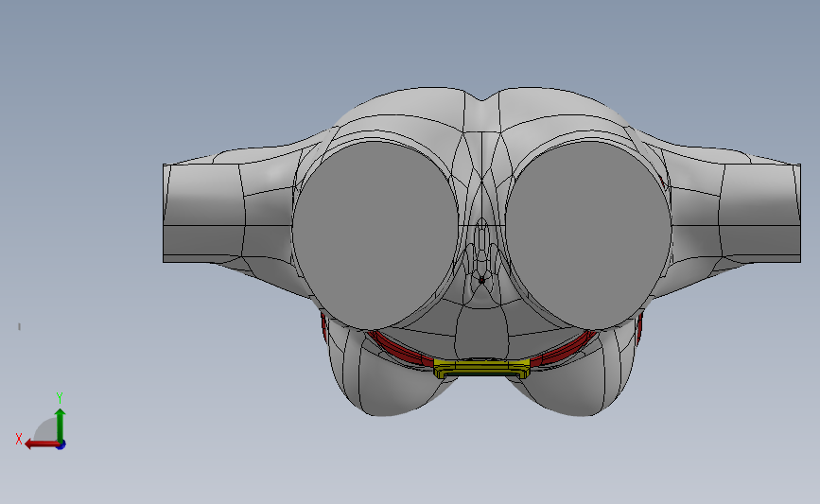
Task: Select the right large circular flat face
Action: click(x=587, y=235)
